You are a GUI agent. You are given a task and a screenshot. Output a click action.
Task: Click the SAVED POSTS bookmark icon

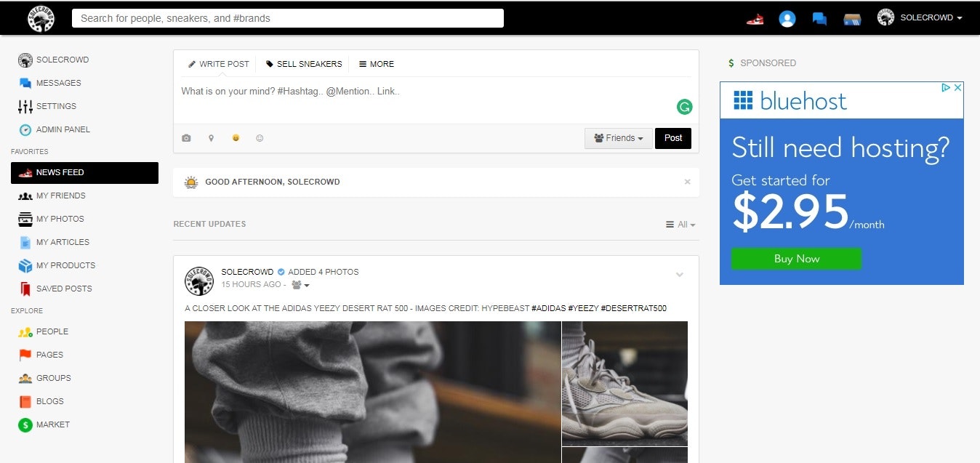tap(25, 289)
